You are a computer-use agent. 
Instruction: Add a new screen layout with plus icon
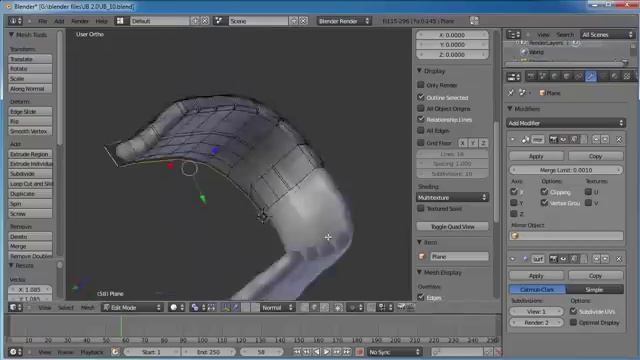(195, 21)
